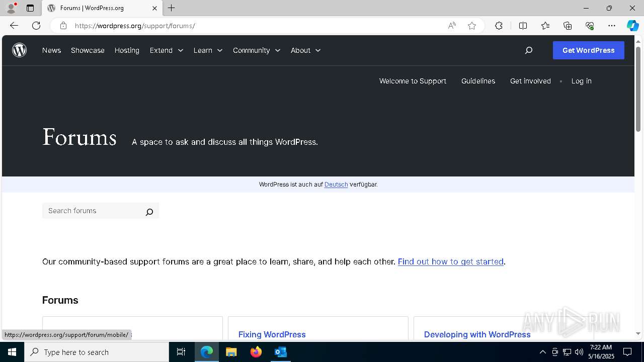Click the page vertical scrollbar thumb
This screenshot has width=644, height=362.
click(638, 88)
